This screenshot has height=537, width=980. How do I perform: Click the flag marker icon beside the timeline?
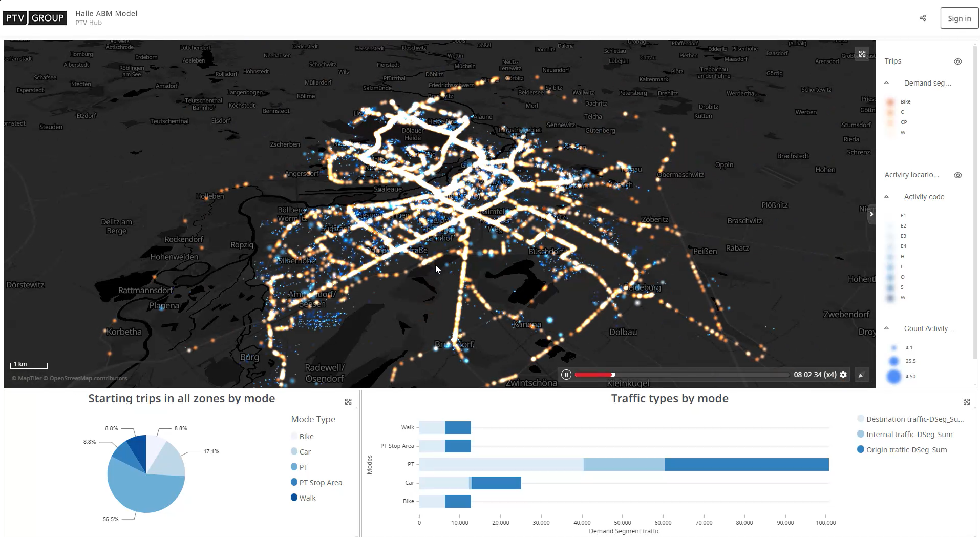click(862, 375)
